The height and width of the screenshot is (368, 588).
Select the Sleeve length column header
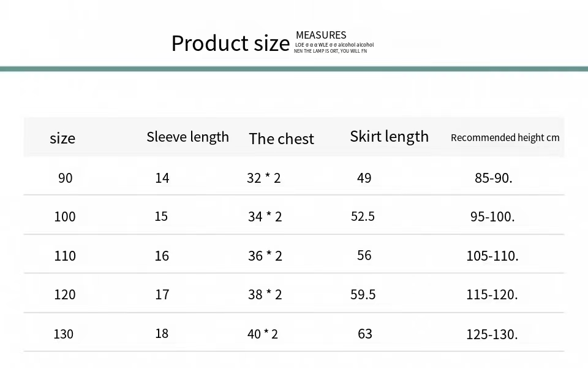[187, 137]
